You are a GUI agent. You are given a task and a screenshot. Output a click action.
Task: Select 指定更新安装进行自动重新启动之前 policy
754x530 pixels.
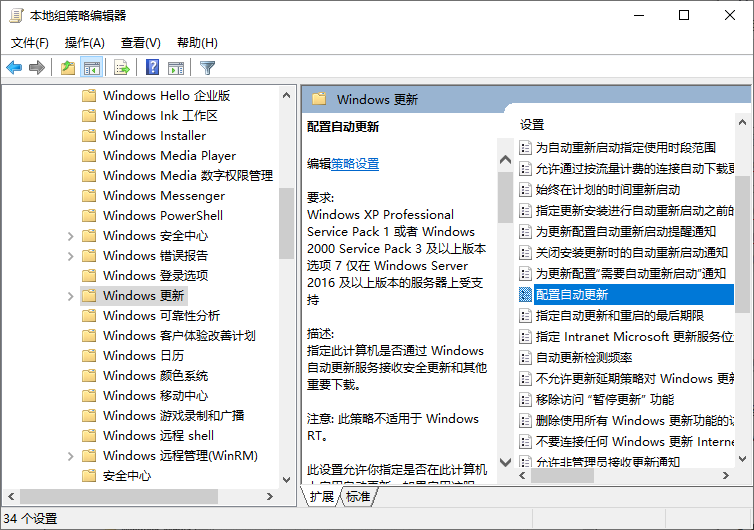(635, 211)
